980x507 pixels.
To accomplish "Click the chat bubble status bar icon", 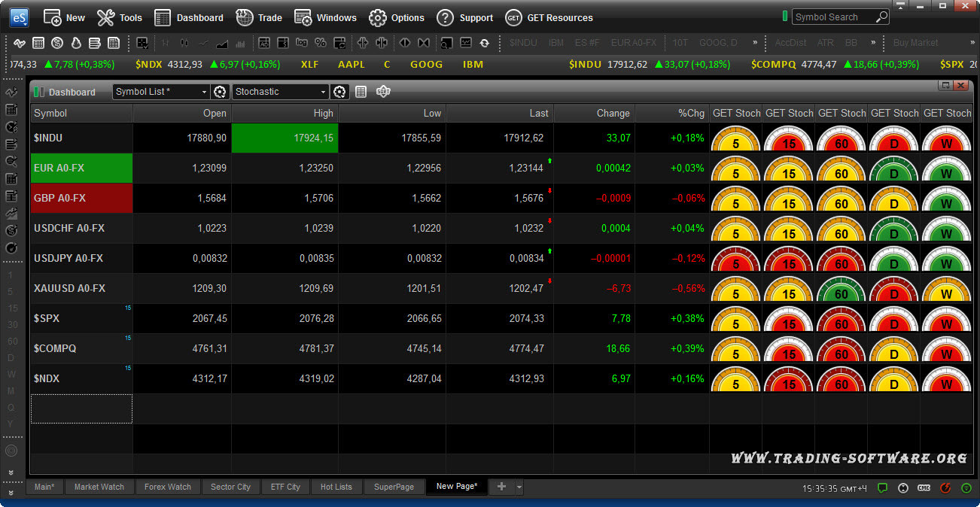I will pos(882,488).
